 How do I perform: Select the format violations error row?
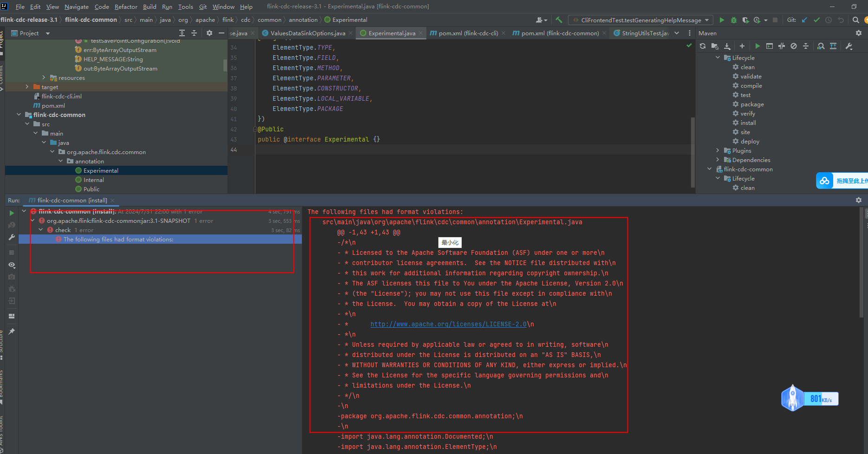point(160,239)
